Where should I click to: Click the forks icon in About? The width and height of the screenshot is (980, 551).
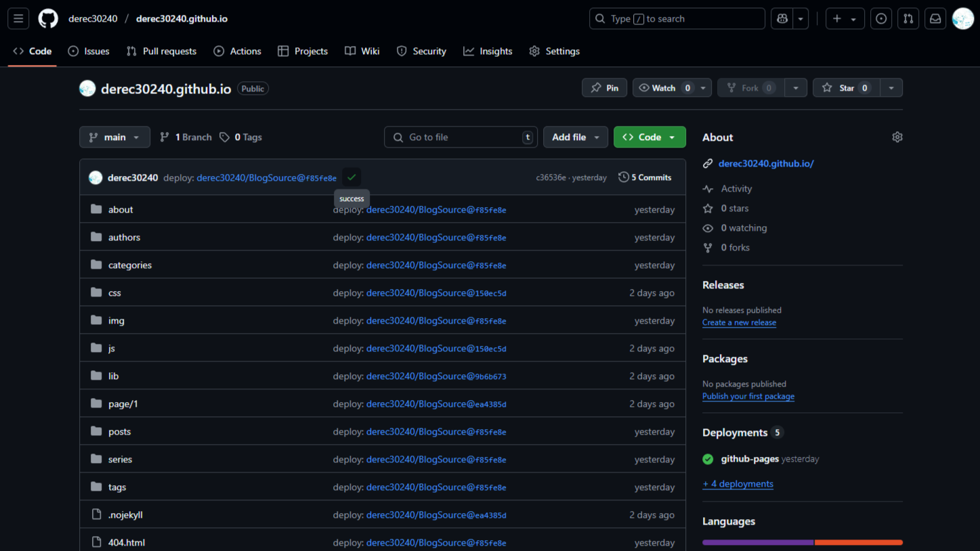[x=708, y=248]
